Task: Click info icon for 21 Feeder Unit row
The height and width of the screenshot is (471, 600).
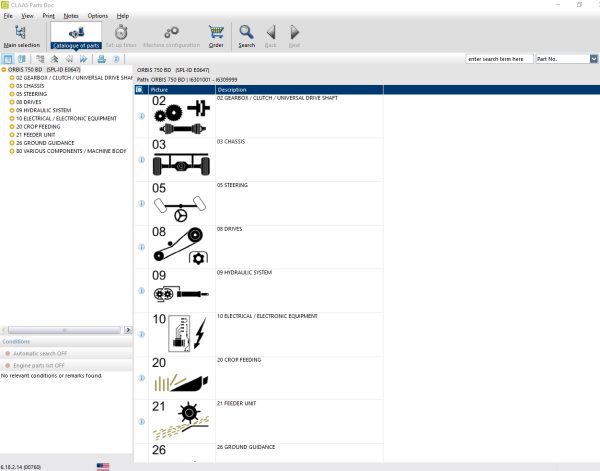Action: coord(142,421)
